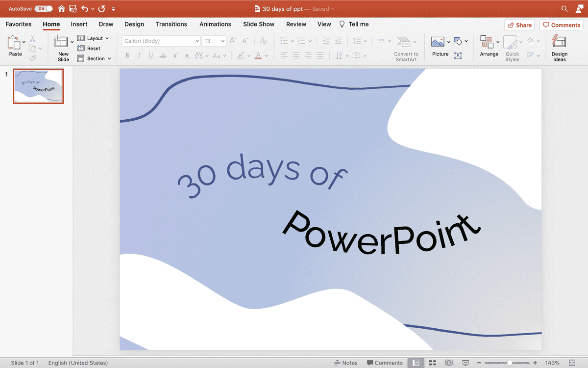
Task: Click the Numbering list icon
Action: (x=302, y=41)
